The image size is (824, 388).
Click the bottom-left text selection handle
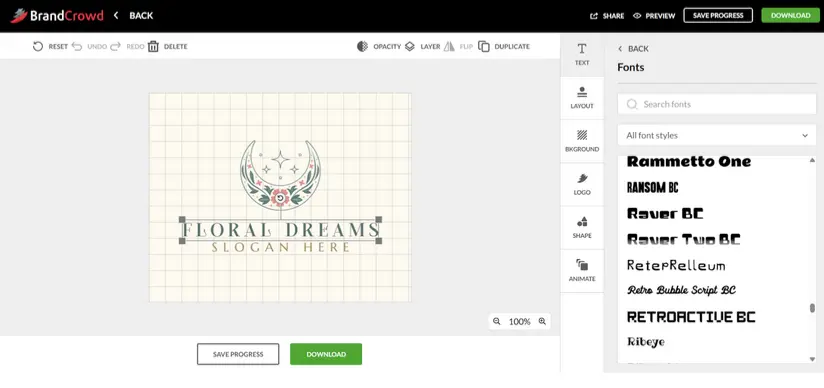[182, 241]
